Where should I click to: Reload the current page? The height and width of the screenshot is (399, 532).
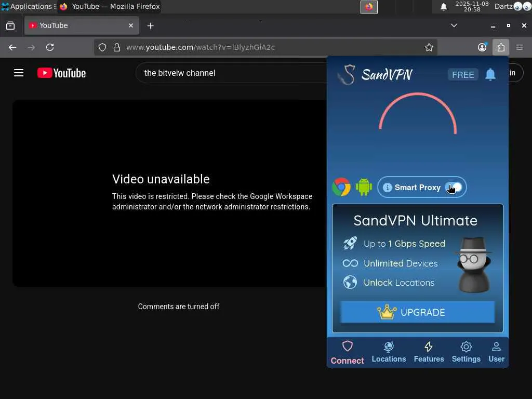click(x=50, y=47)
